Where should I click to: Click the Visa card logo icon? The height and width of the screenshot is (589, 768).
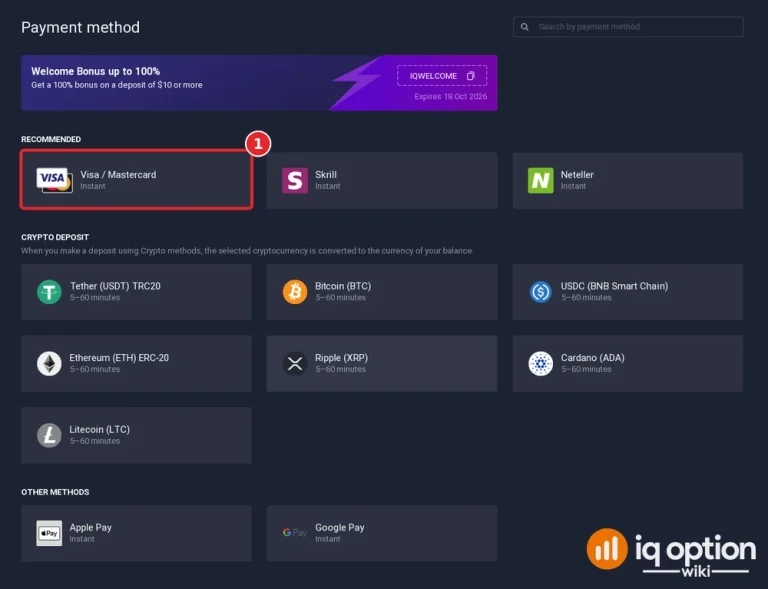point(54,180)
